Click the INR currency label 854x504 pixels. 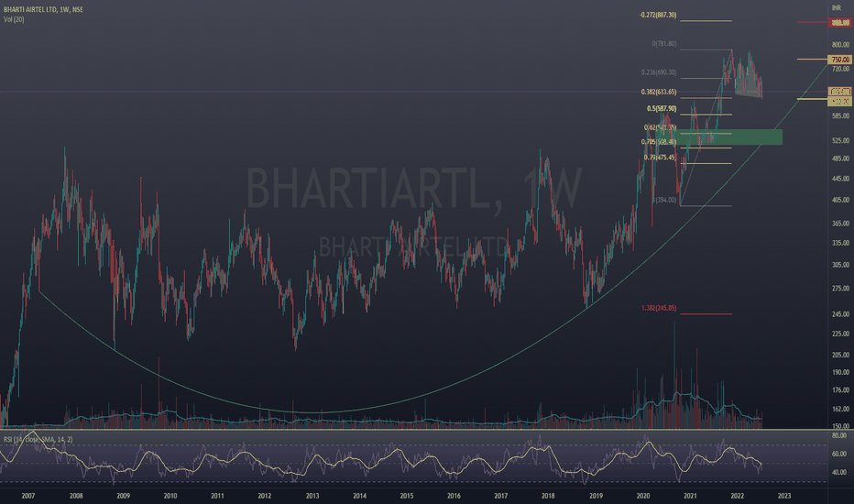tap(836, 7)
